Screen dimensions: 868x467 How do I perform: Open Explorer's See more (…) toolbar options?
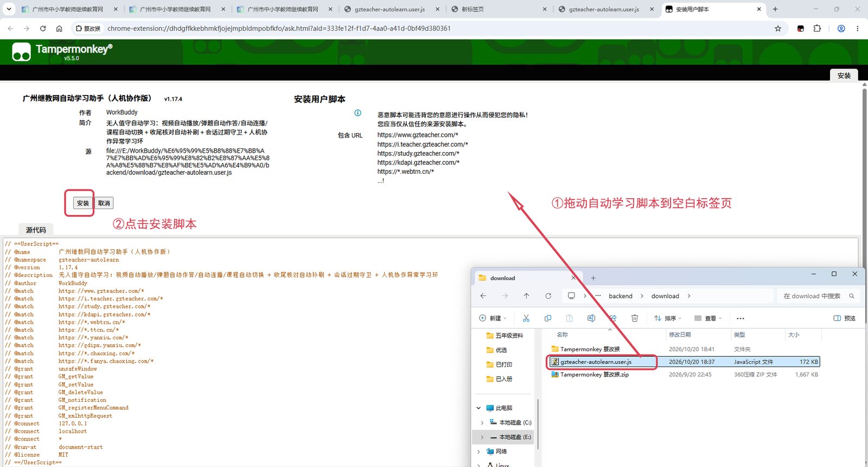tap(741, 318)
